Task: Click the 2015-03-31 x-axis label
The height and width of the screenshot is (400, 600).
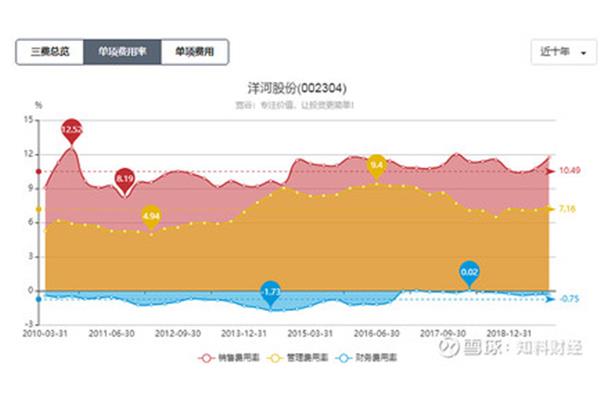Action: coord(310,334)
